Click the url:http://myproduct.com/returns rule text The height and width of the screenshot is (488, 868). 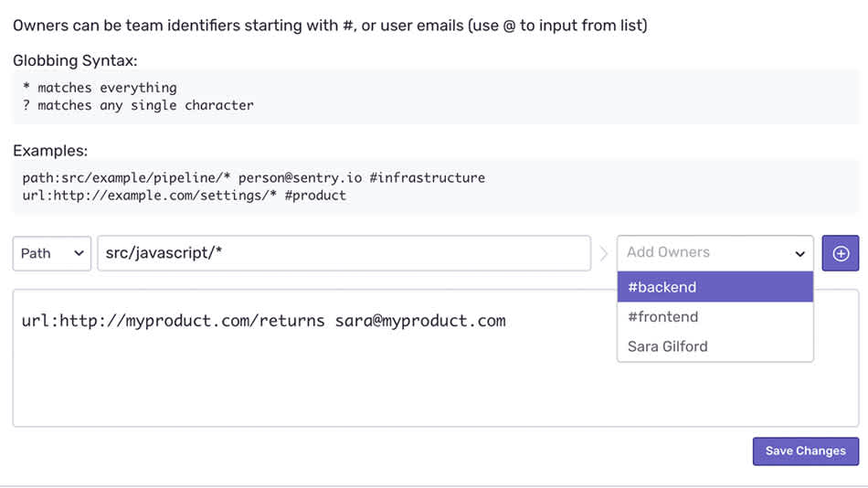(173, 321)
